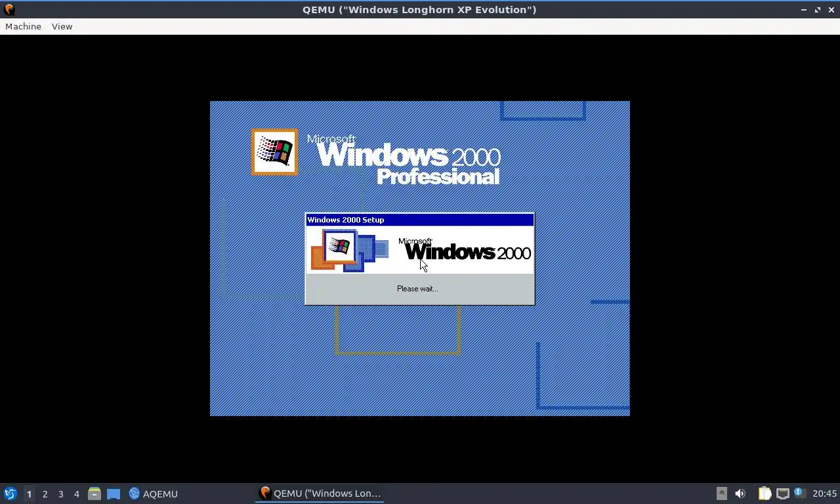Click the Please wait... text
This screenshot has height=504, width=840.
pyautogui.click(x=417, y=289)
